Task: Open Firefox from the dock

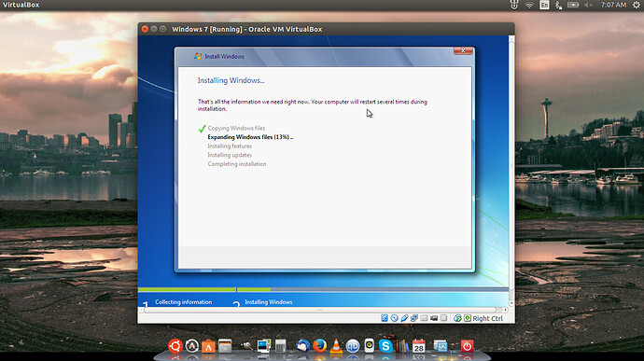Action: [x=319, y=346]
